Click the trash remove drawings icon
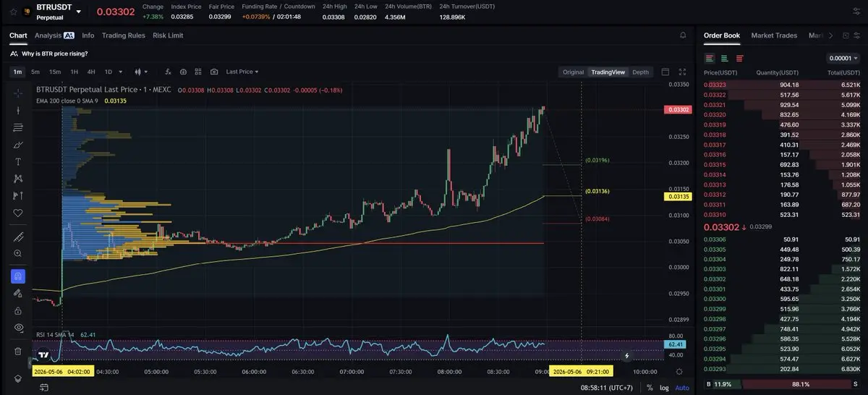Screen dimensions: 868x395 (x=19, y=351)
